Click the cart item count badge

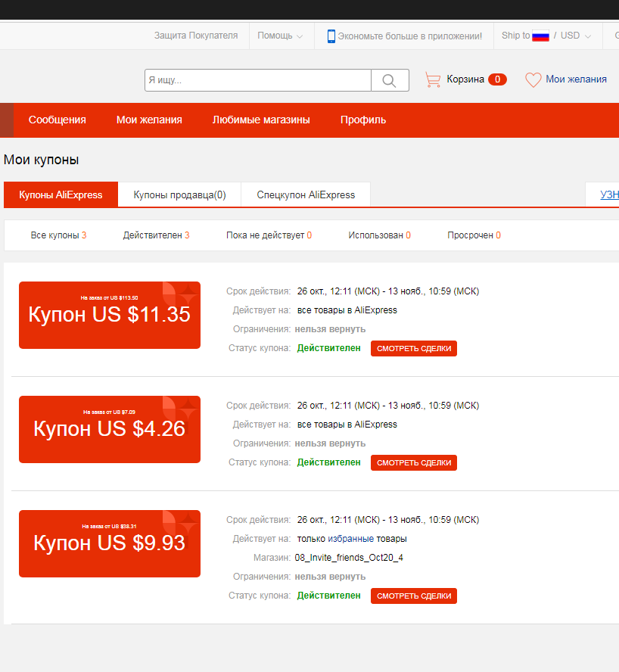click(x=497, y=79)
